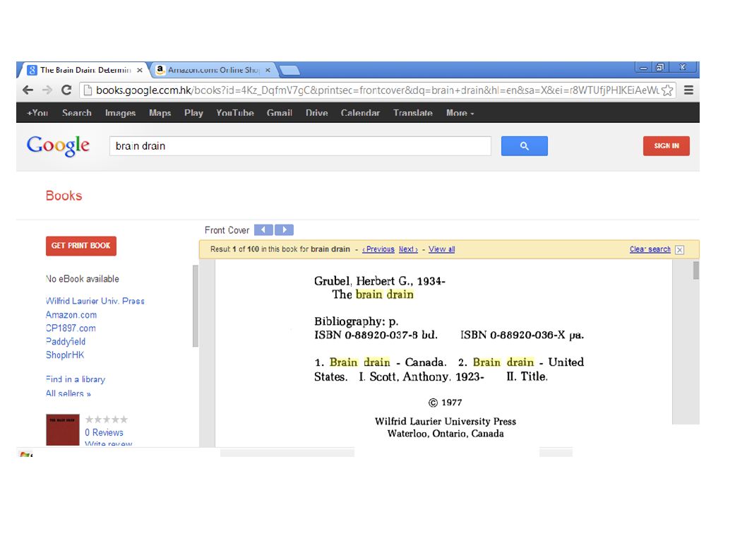Open a new tab button

pos(289,71)
